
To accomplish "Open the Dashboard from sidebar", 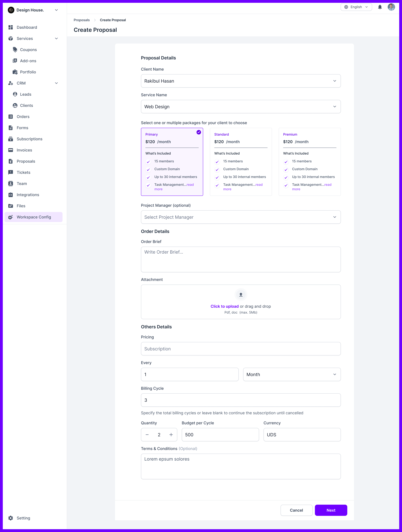I will pyautogui.click(x=27, y=27).
